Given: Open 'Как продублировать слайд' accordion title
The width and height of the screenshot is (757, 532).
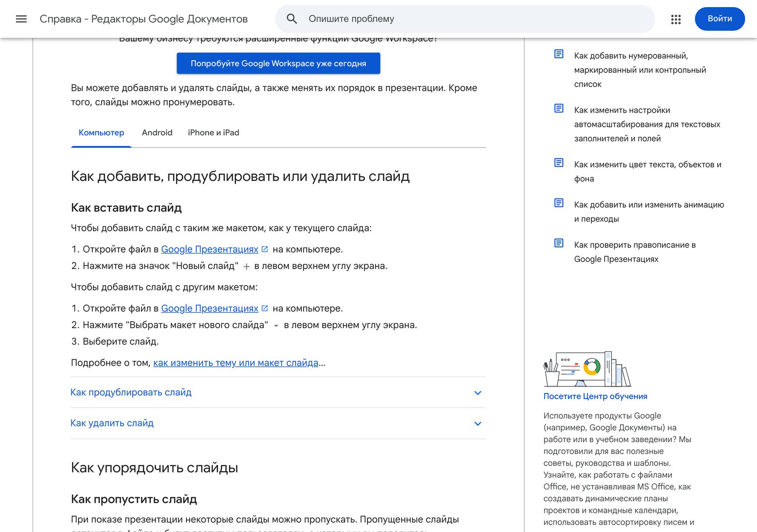Looking at the screenshot, I should coord(131,392).
